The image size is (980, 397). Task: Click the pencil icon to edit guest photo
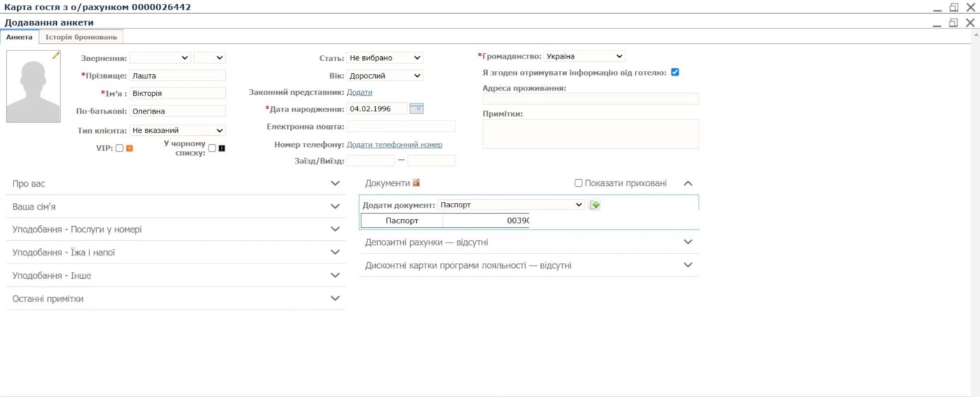55,56
